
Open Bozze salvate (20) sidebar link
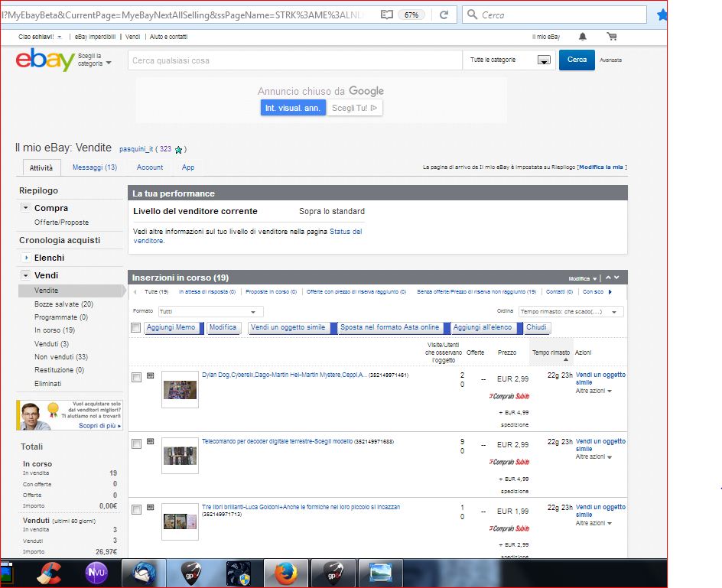[63, 304]
